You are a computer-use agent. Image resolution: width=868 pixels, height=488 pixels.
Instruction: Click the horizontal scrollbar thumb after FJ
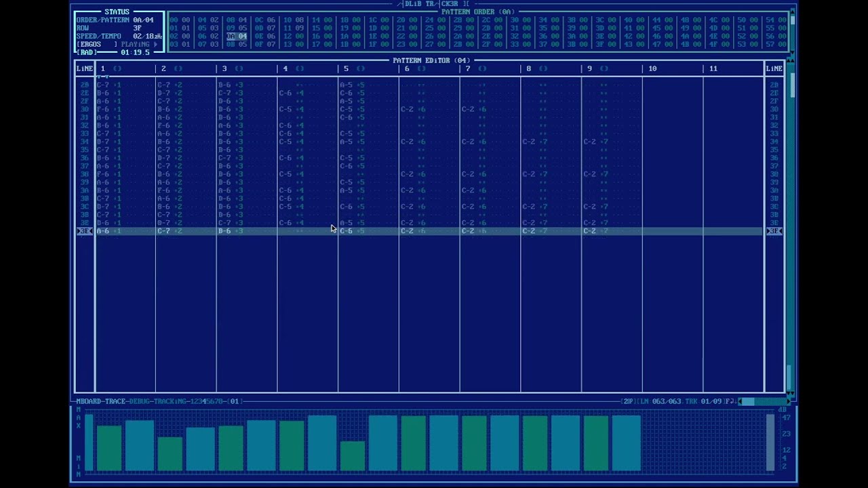point(747,401)
